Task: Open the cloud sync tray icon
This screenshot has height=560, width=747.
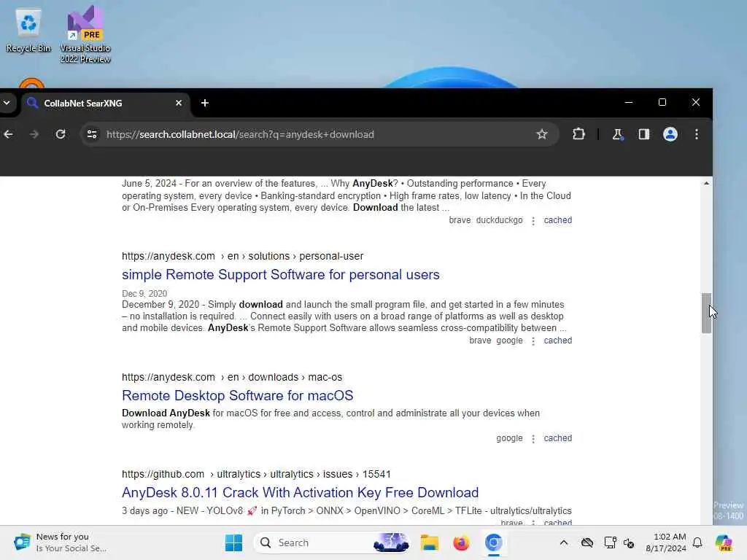Action: (587, 542)
